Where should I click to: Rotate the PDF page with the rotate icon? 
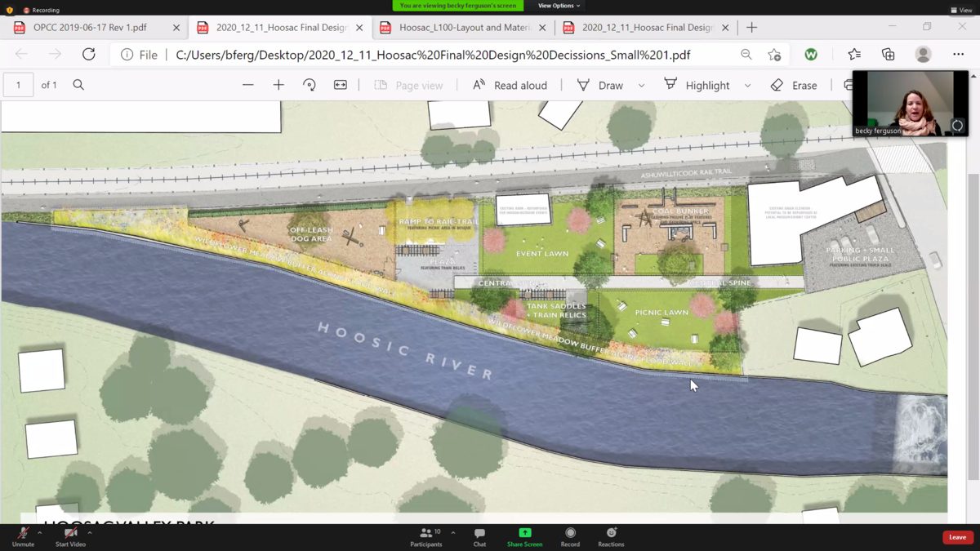[x=310, y=85]
